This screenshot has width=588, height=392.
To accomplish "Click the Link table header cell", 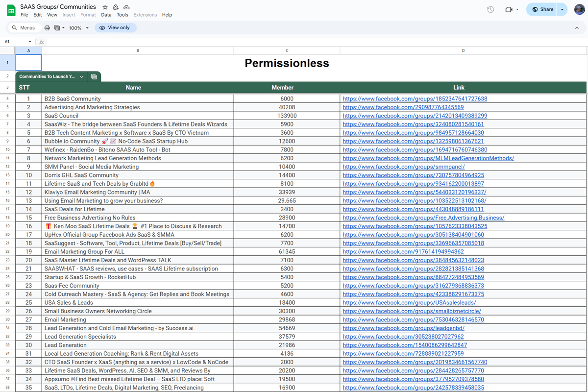I will click(x=464, y=88).
